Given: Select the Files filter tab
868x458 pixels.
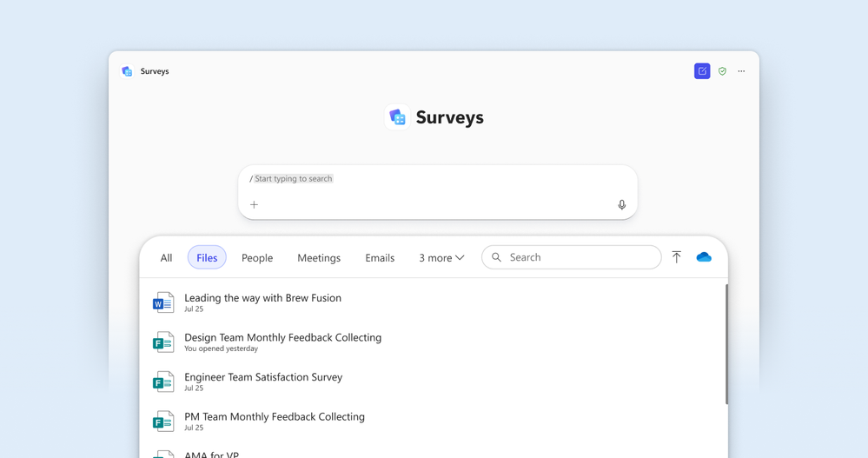Looking at the screenshot, I should tap(207, 257).
